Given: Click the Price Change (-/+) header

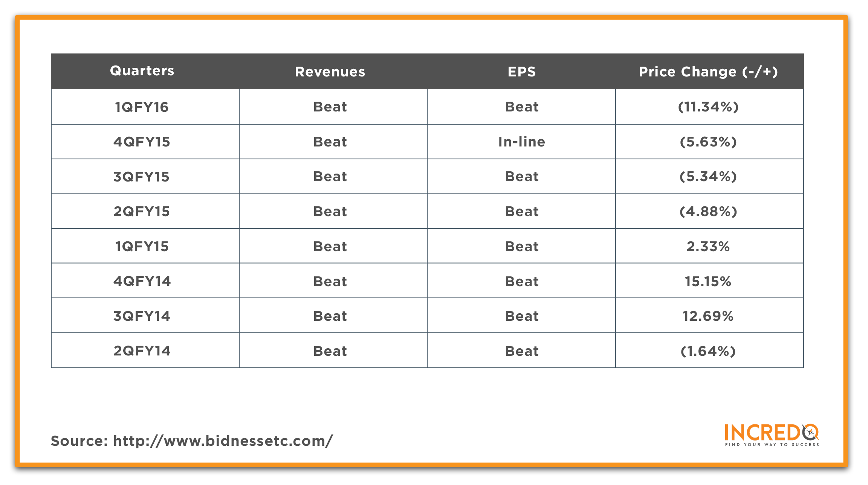Looking at the screenshot, I should click(708, 72).
